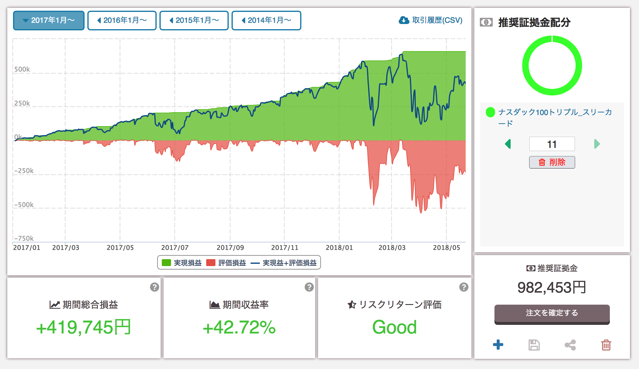
Task: Switch to the 2016年1月～ period
Action: point(122,20)
